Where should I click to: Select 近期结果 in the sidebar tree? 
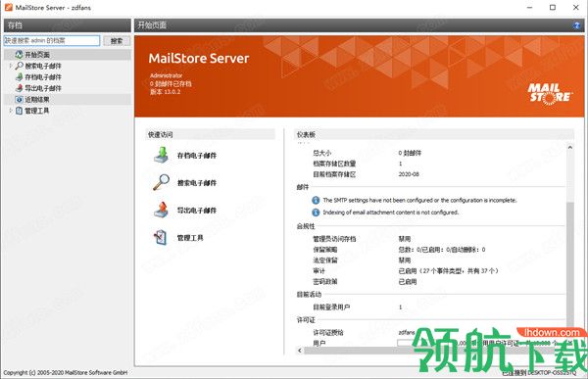(37, 99)
